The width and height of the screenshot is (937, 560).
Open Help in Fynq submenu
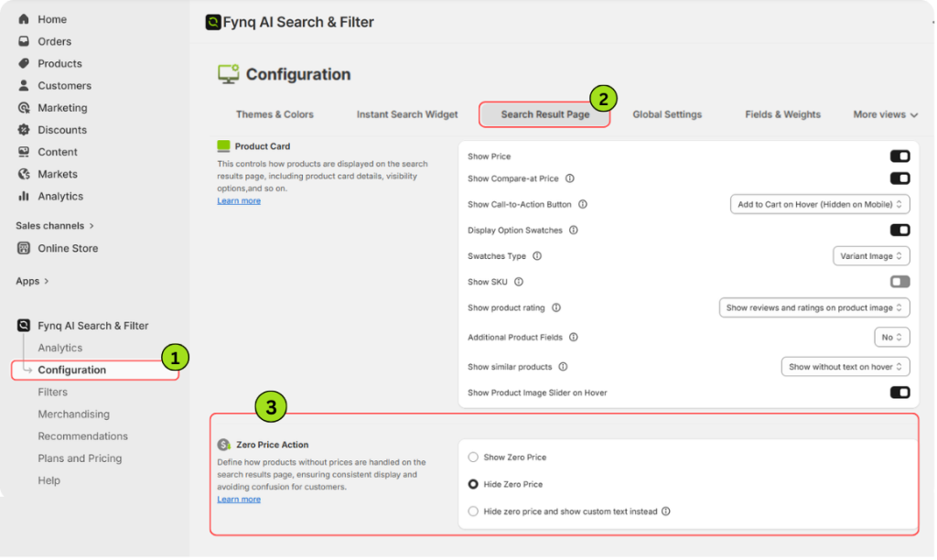tap(49, 480)
